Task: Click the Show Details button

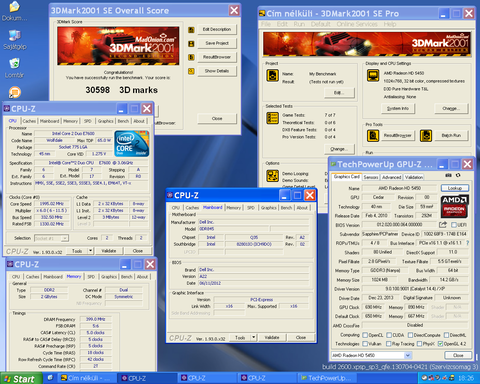Action: tap(217, 71)
